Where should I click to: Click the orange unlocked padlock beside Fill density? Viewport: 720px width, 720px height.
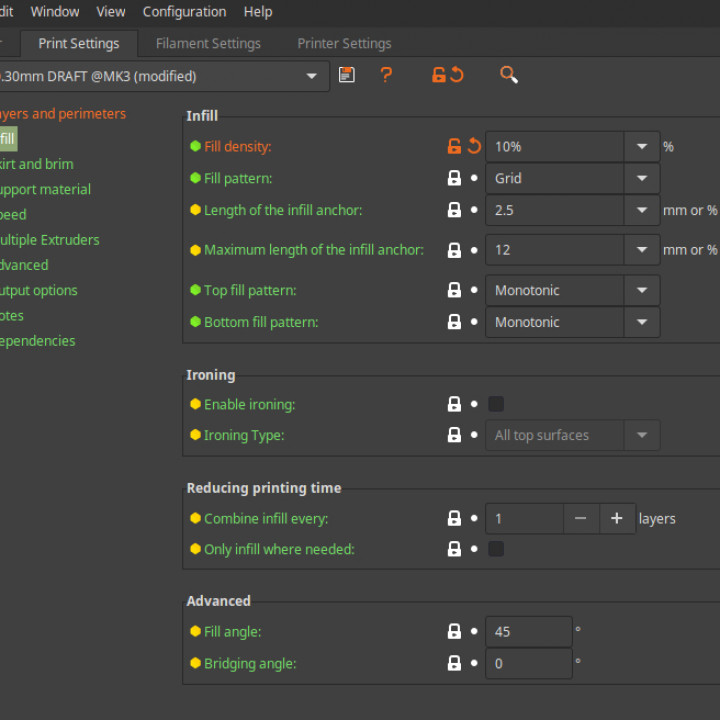coord(454,146)
